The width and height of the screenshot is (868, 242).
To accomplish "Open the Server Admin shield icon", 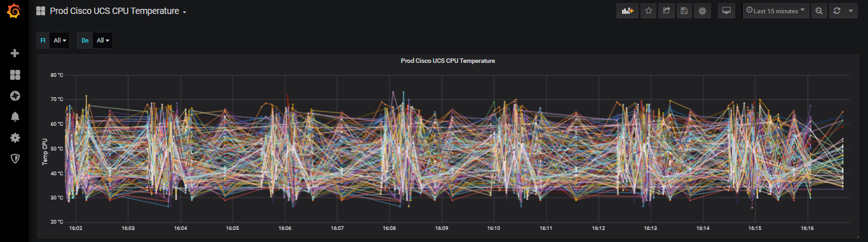I will pyautogui.click(x=15, y=158).
